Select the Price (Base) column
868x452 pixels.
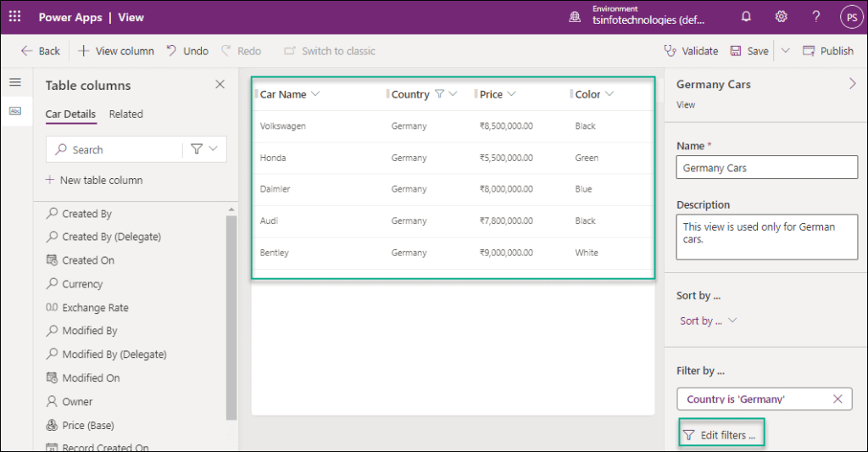(81, 426)
